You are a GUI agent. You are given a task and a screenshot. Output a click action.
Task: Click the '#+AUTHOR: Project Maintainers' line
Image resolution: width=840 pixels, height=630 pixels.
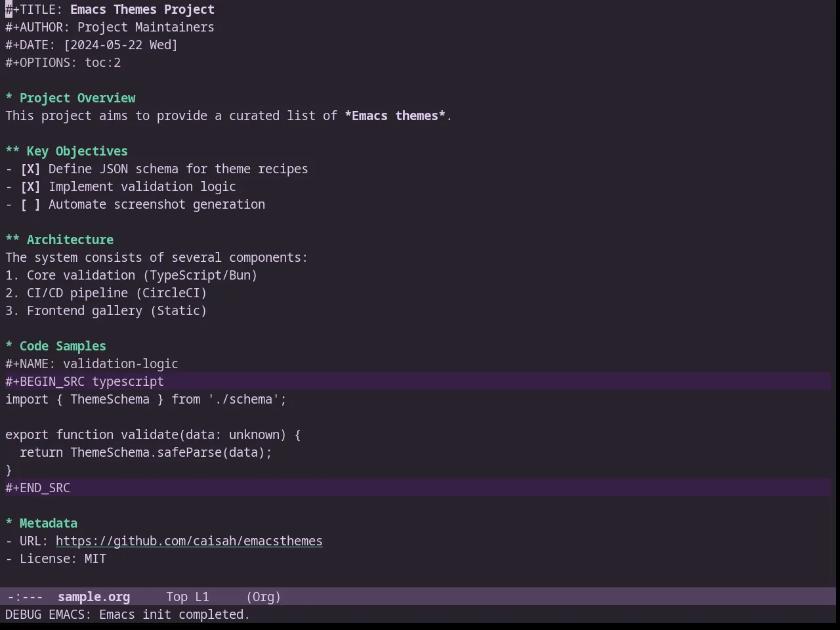pyautogui.click(x=110, y=27)
